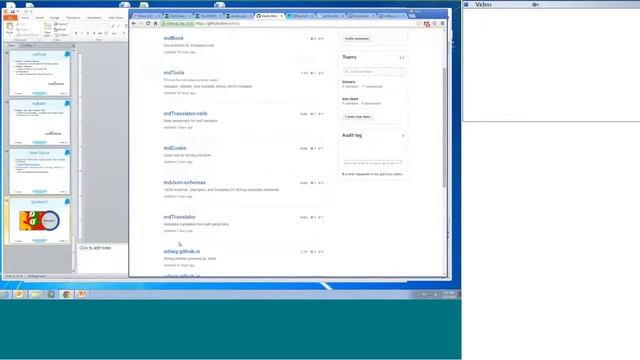This screenshot has height=360, width=640.
Task: Close the PowerPoint slide thumbnail pane
Action: click(73, 45)
